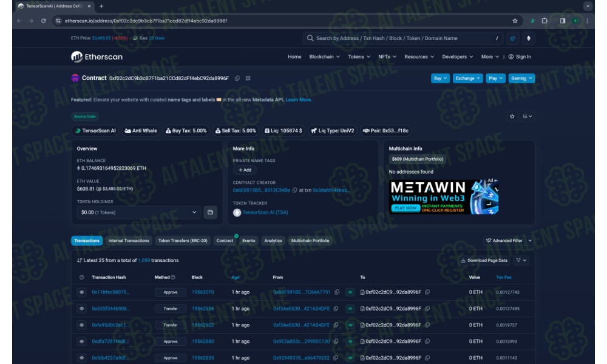The height and width of the screenshot is (364, 607).
Task: Expand the Token Holdings dropdown
Action: pos(138,212)
